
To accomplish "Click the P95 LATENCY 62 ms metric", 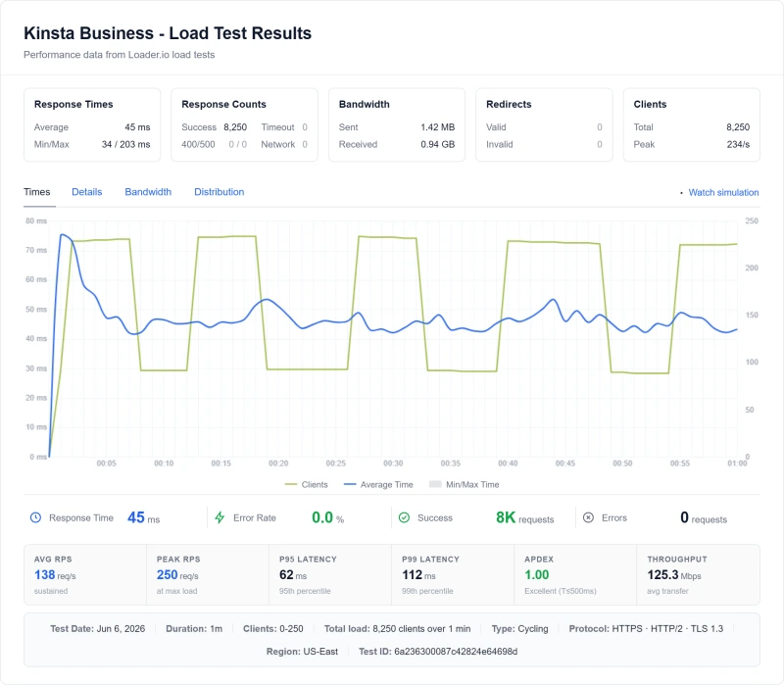I will 293,575.
